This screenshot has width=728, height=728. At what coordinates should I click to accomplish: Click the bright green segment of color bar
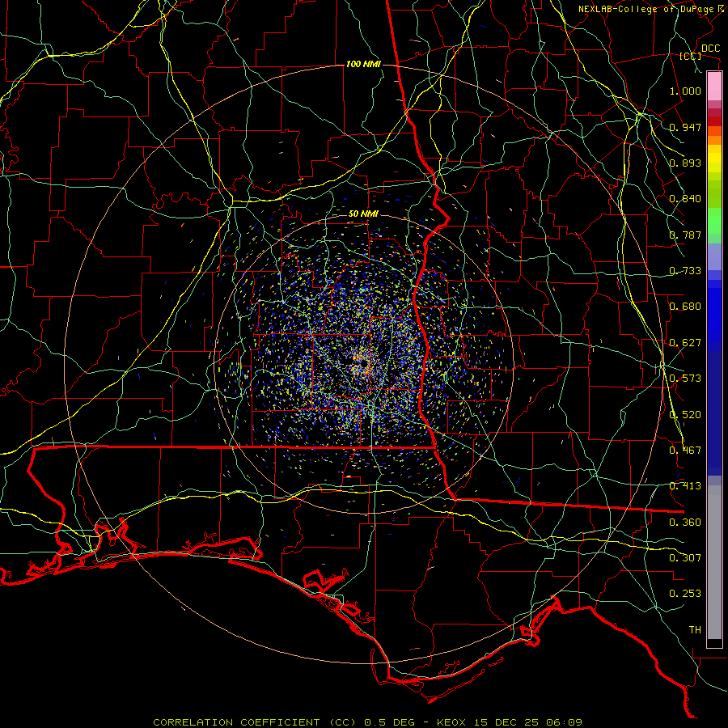(714, 221)
